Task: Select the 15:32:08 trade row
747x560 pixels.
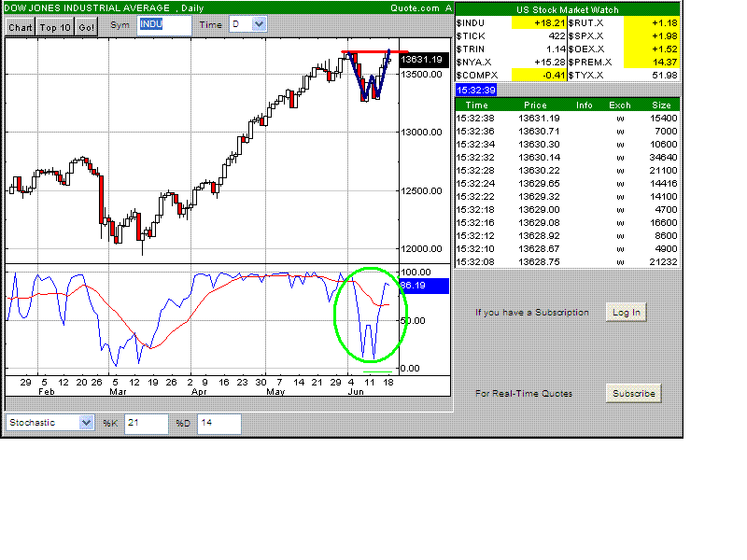Action: click(x=567, y=262)
